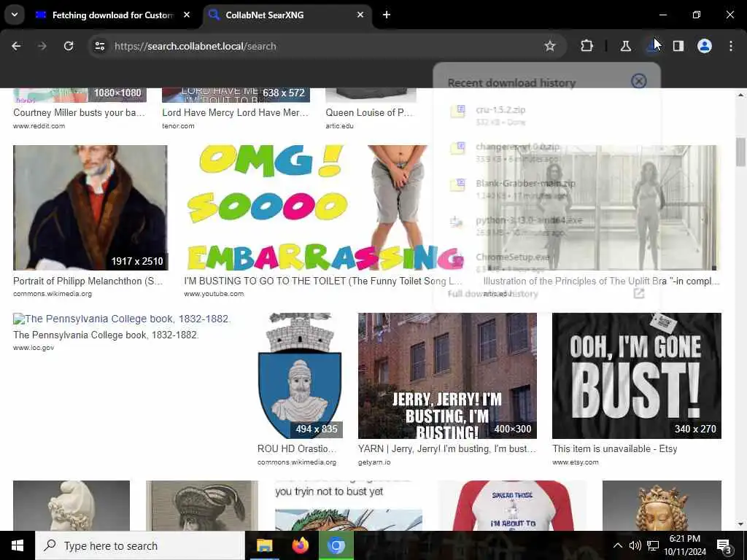Open File Explorer from taskbar
The image size is (747, 560).
click(264, 545)
